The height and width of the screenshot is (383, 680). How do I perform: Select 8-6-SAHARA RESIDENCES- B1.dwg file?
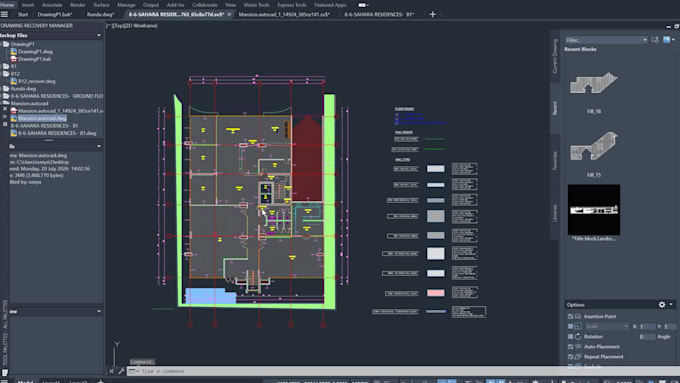[57, 133]
